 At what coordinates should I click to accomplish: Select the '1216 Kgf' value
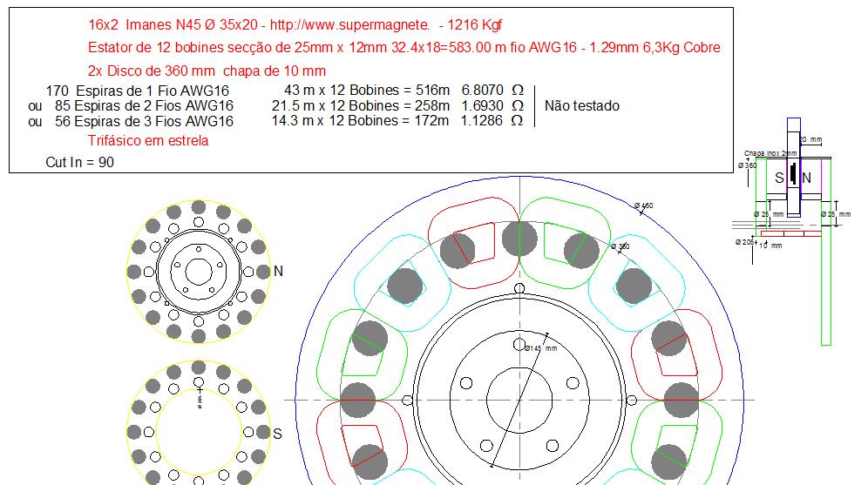[474, 25]
